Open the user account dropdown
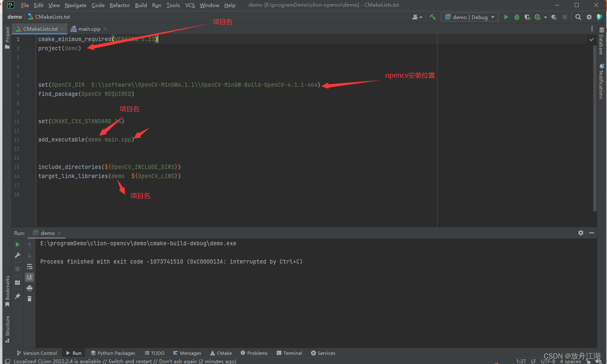Image resolution: width=607 pixels, height=364 pixels. (417, 17)
